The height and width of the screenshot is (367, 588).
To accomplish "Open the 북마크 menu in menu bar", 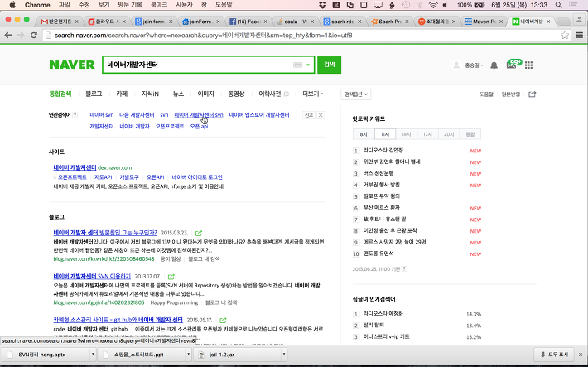I will click(159, 5).
